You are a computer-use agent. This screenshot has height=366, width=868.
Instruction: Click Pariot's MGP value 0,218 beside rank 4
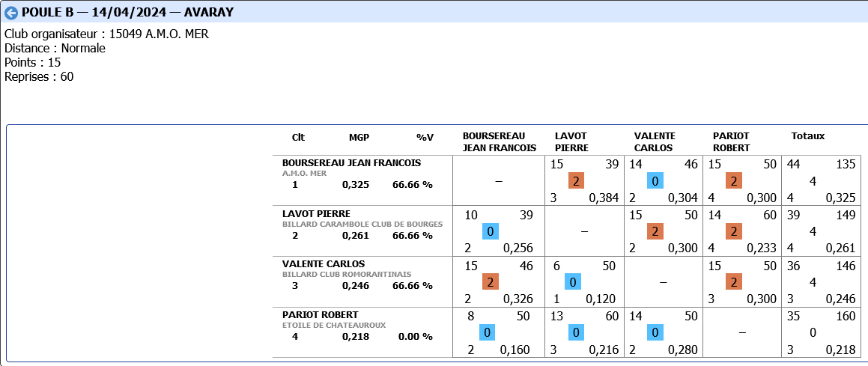[356, 336]
